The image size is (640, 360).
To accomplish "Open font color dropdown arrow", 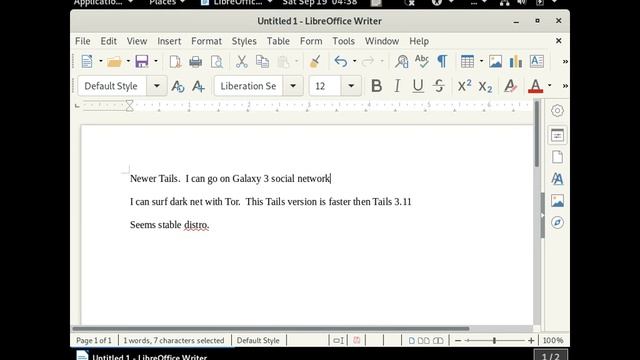I will click(550, 86).
